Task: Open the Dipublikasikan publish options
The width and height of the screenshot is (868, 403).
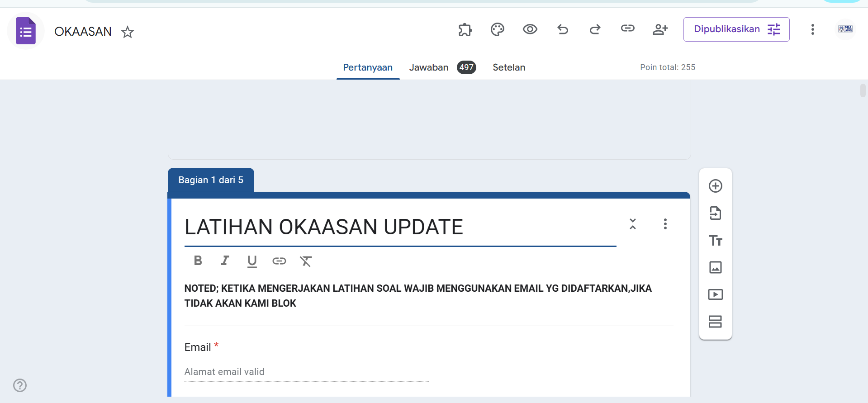Action: [x=736, y=29]
